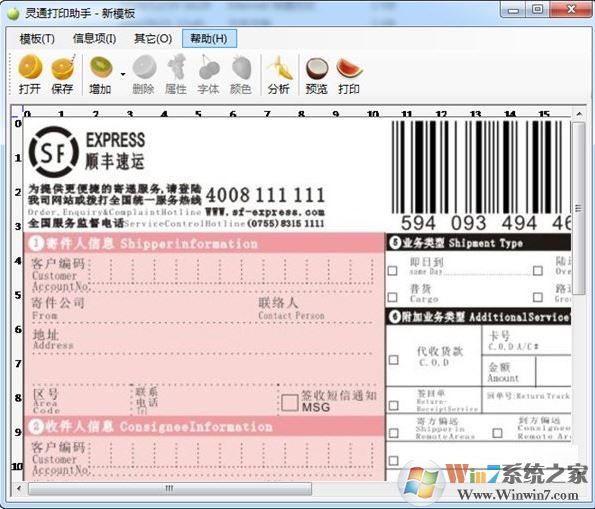The height and width of the screenshot is (509, 595).
Task: Click the 卡号 C.O.D A/C# label
Action: [x=513, y=341]
